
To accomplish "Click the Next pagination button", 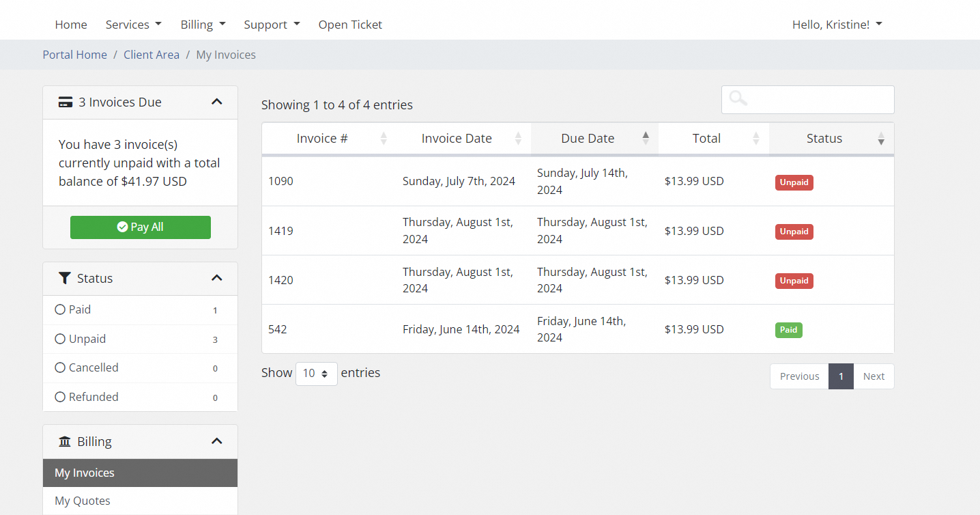I will point(873,376).
